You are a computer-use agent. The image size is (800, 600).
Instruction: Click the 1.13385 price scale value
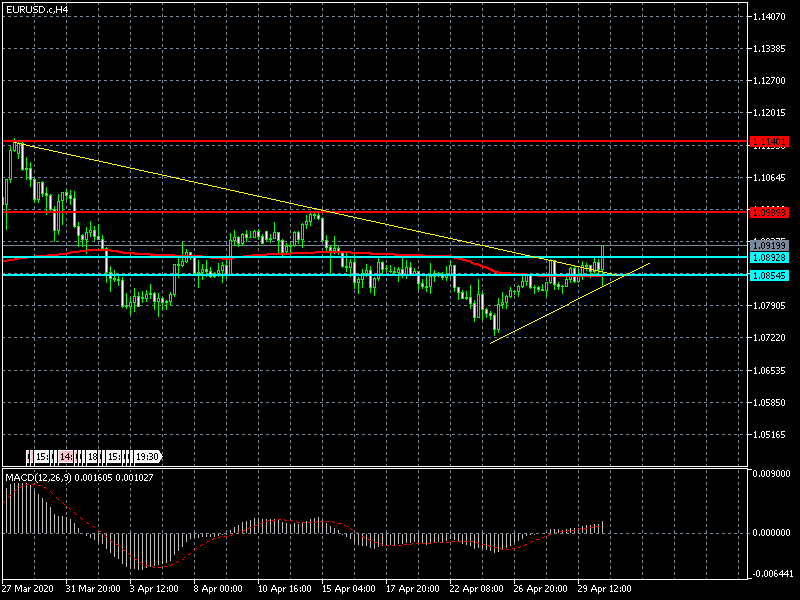(769, 49)
